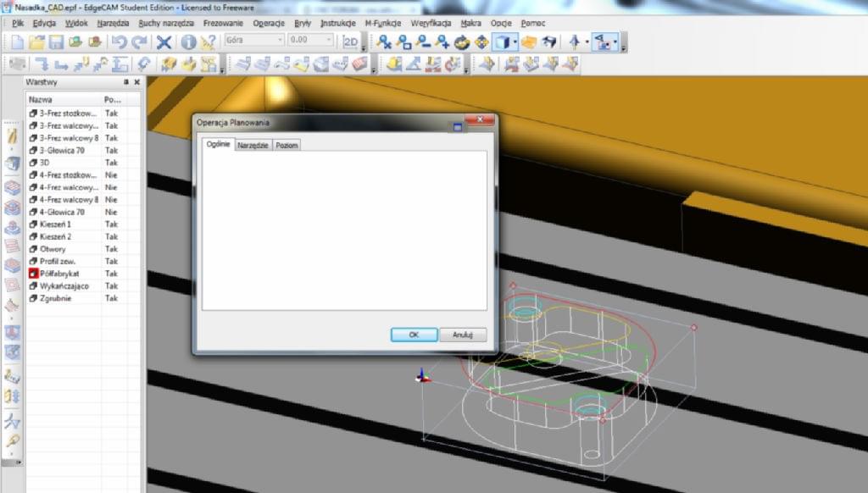Open the render mode cube dropdown arrow

[515, 42]
